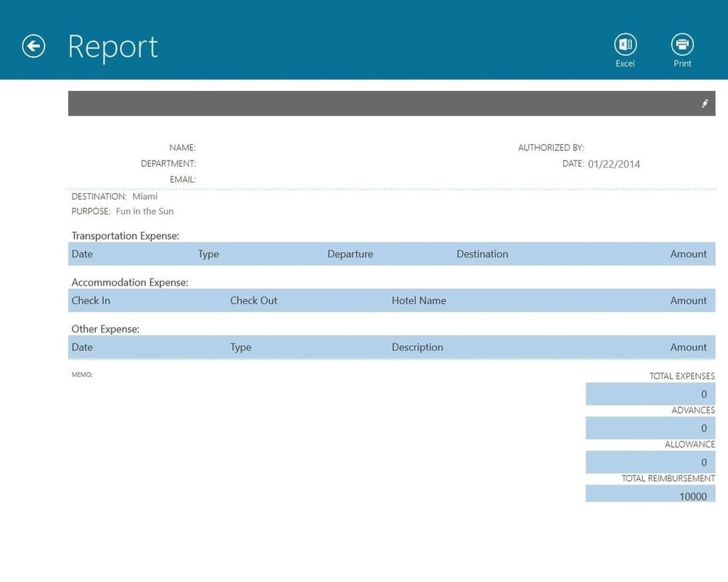Screen dimensions: 728x582
Task: Print the report using printer icon
Action: coord(682,45)
